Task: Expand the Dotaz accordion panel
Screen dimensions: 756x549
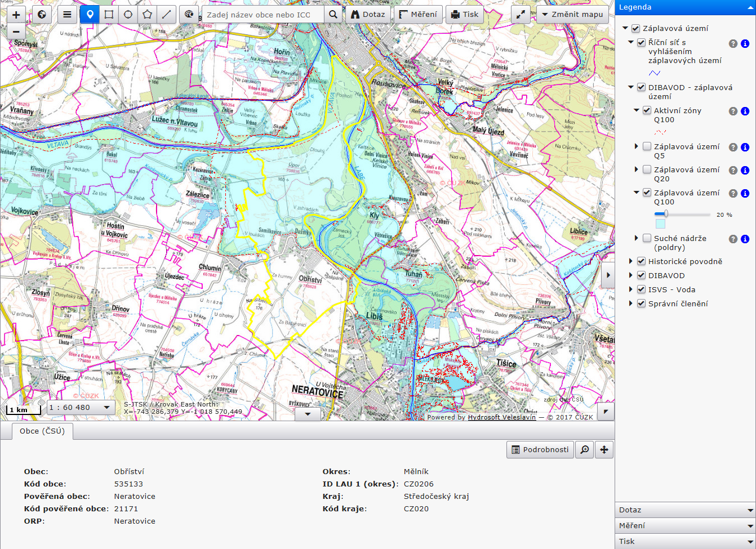Action: click(x=686, y=510)
